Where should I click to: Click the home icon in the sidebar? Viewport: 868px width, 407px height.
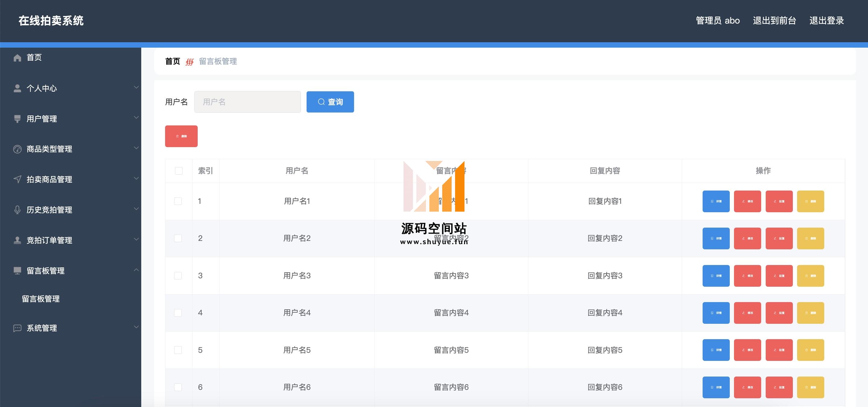(17, 58)
